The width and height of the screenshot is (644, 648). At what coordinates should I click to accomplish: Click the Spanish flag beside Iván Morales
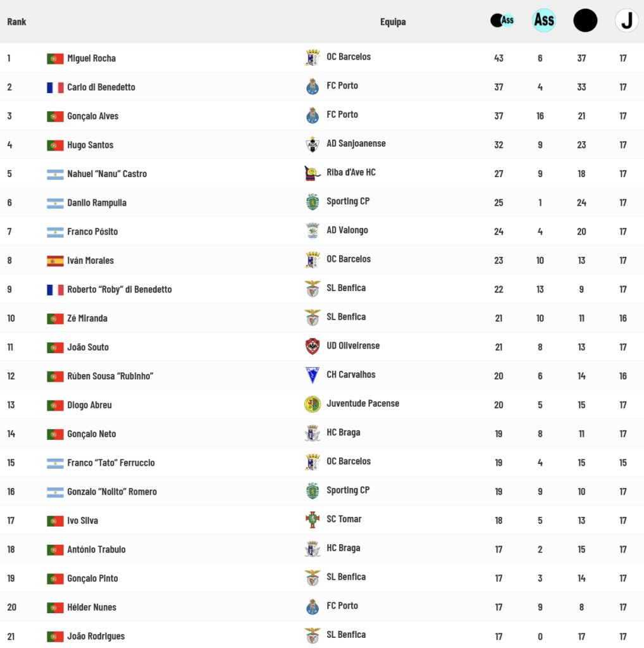55,261
